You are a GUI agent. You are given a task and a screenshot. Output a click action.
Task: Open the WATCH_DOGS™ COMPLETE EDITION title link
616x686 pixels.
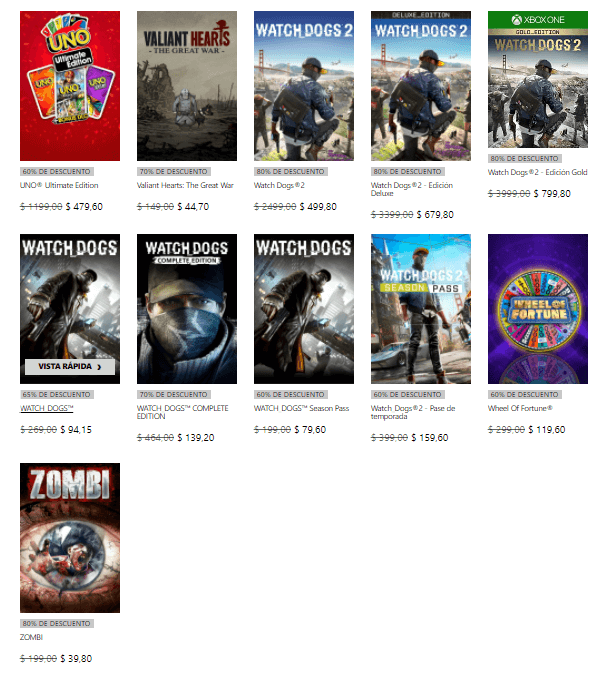182,412
